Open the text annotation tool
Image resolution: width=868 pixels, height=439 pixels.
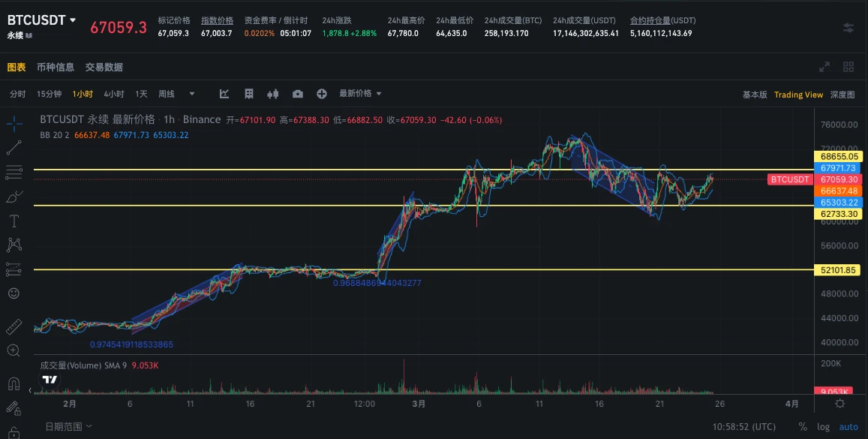(13, 221)
